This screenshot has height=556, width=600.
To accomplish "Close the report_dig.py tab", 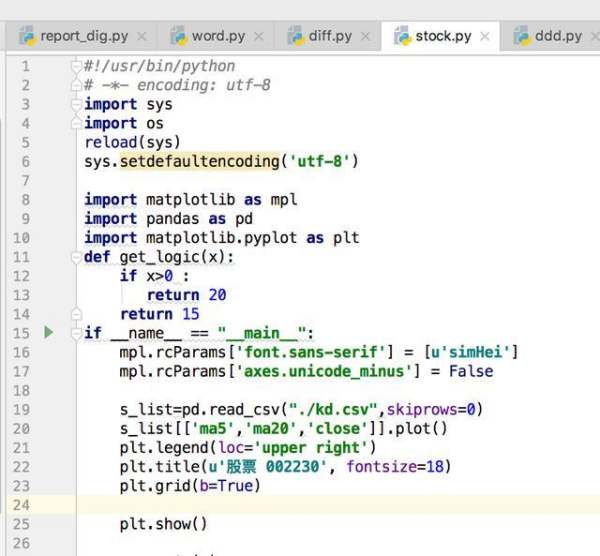I will [142, 36].
